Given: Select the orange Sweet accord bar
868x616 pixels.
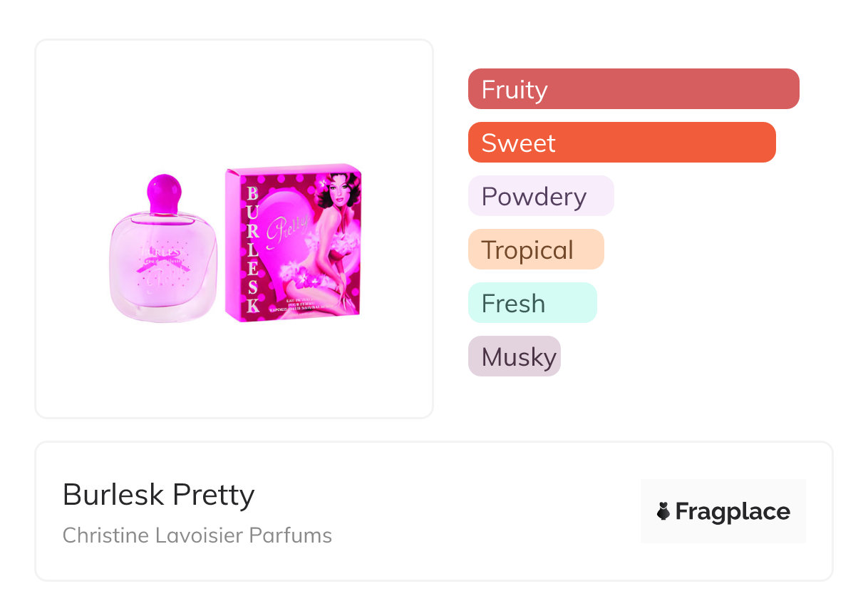Looking at the screenshot, I should click(621, 143).
